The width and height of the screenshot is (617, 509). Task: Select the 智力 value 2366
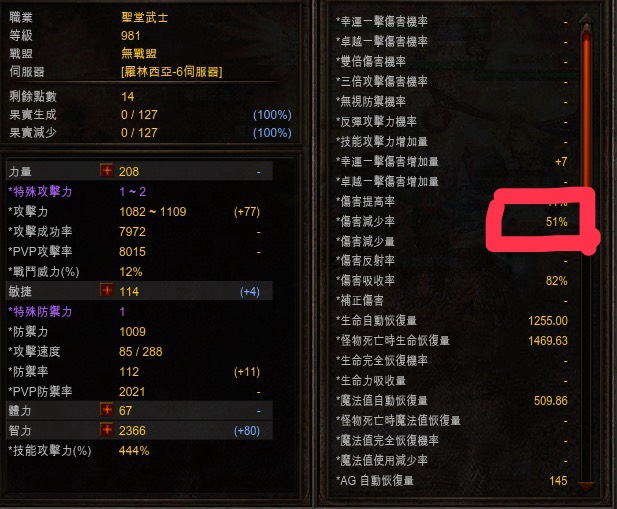point(132,431)
